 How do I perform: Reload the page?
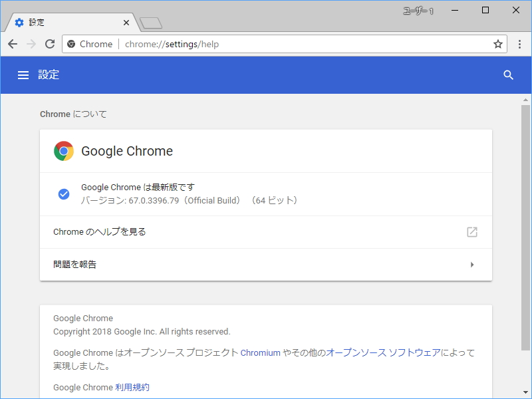50,44
